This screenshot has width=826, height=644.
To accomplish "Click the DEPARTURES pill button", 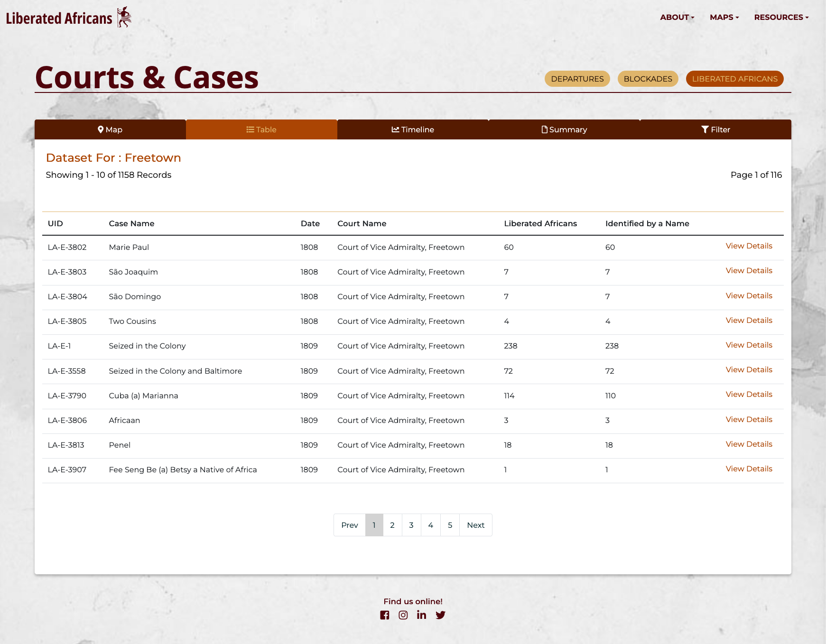I will [577, 79].
